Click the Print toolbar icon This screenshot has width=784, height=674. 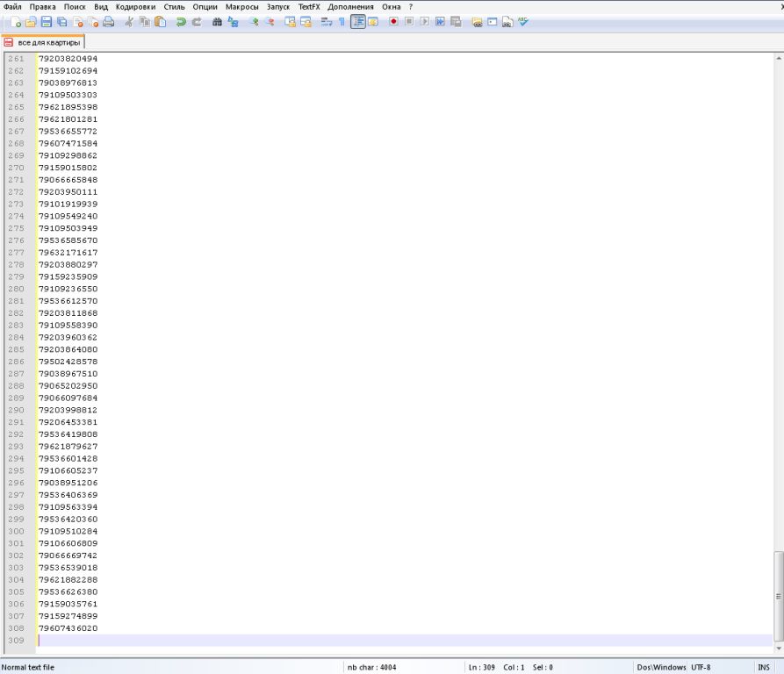109,21
